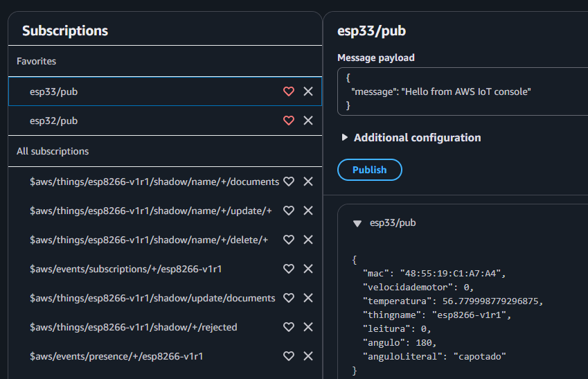Favorite the shadow/name/+/documents subscription
The image size is (588, 379).
pos(289,182)
